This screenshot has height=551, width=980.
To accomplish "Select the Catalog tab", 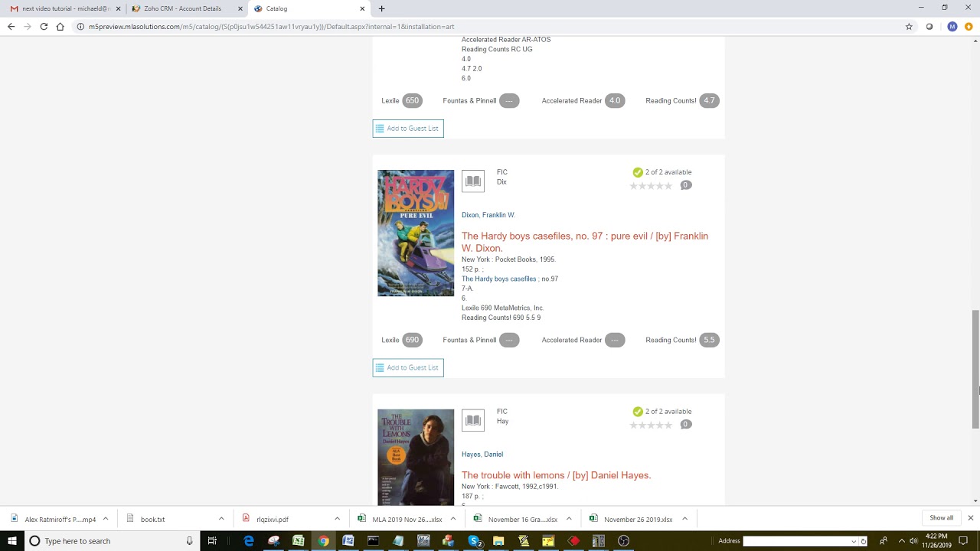I will [309, 8].
